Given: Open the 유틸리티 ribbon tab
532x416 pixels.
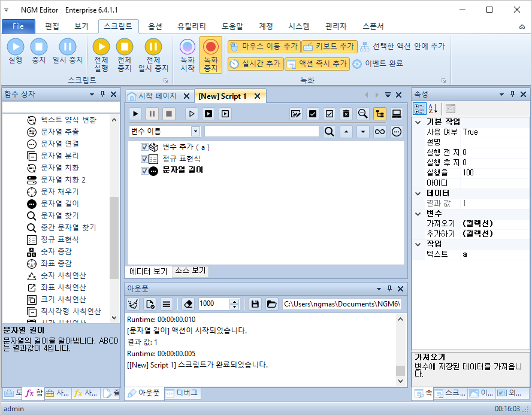Looking at the screenshot, I should 191,26.
